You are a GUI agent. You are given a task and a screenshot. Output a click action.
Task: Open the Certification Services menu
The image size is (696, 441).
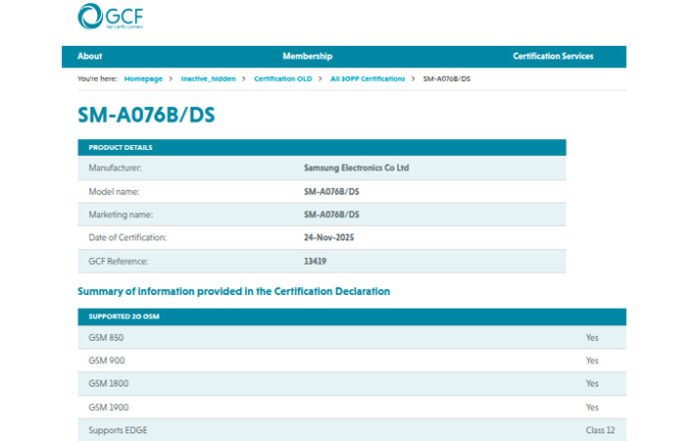553,56
